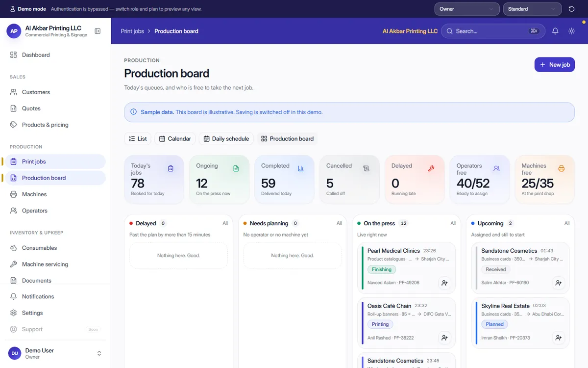588x368 pixels.
Task: Toggle light/dark theme sun icon
Action: click(571, 31)
